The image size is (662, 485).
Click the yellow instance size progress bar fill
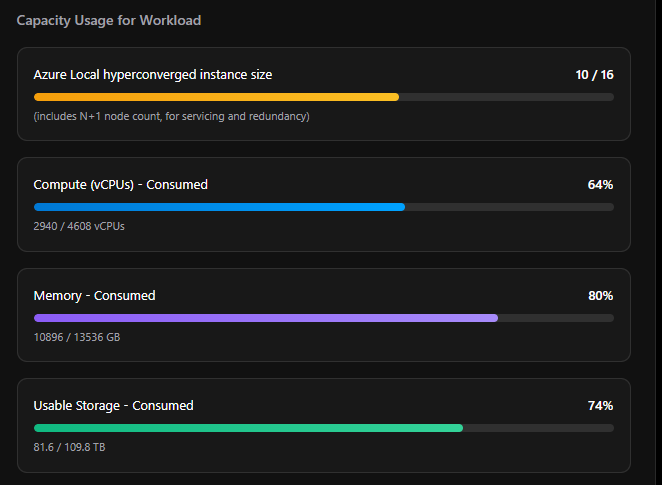(x=216, y=97)
